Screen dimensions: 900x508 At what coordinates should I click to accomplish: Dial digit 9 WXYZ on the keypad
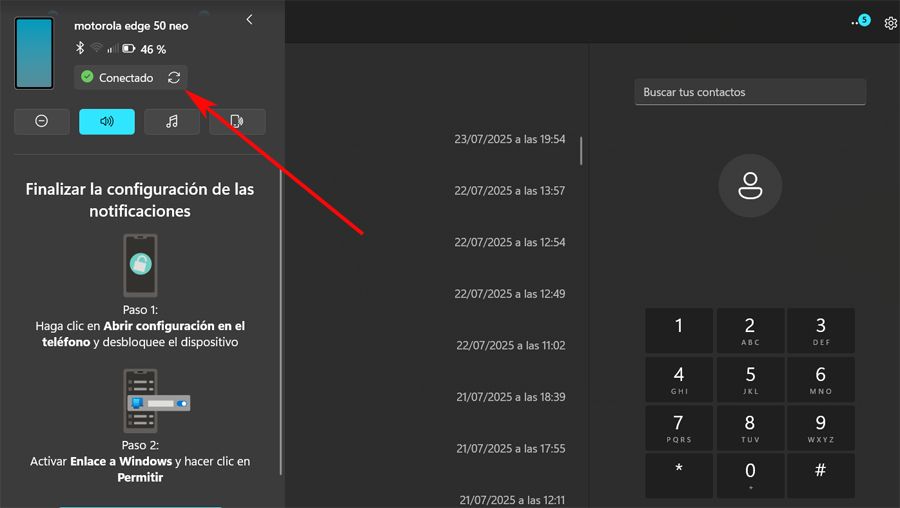pos(821,428)
